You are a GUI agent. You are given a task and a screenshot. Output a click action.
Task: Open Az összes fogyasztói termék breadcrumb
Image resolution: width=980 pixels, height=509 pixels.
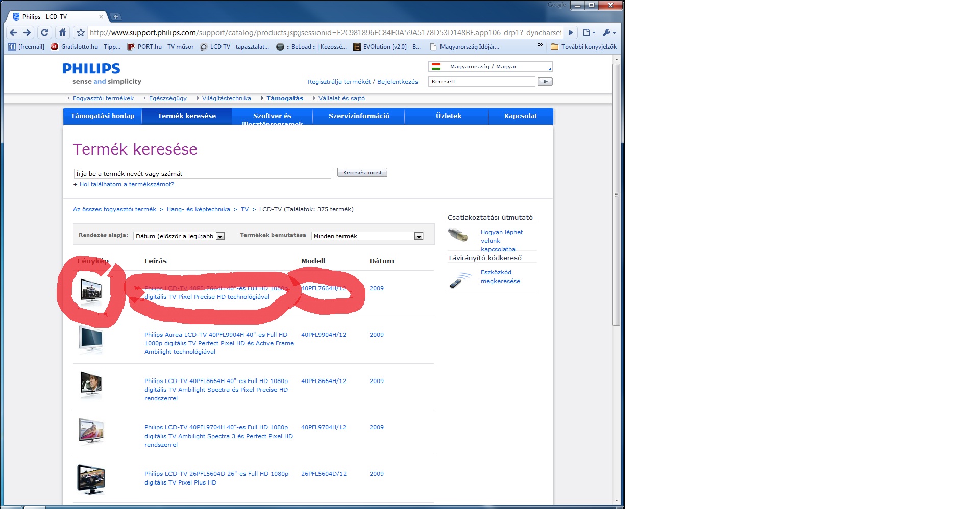click(115, 209)
